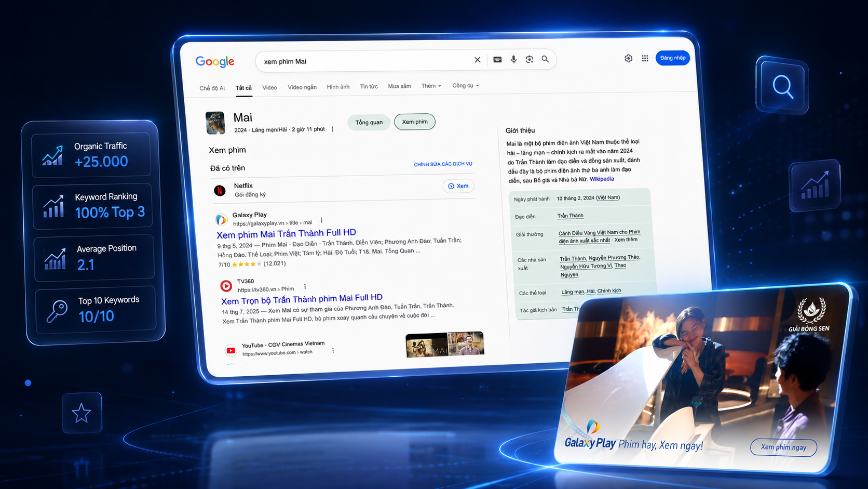The image size is (868, 489).
Task: Open the TV360 result's three-dot menu
Action: coord(305,286)
